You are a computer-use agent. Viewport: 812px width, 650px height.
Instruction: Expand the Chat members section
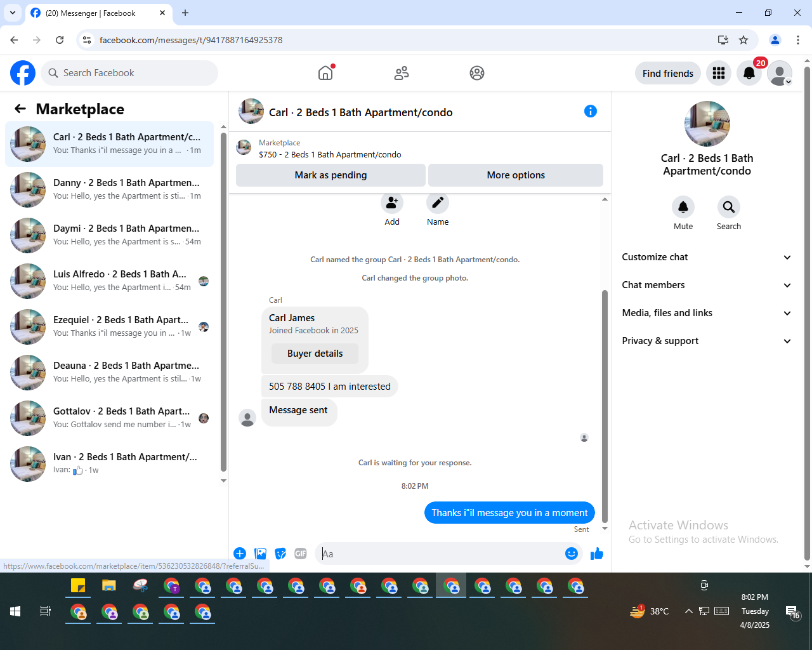[x=707, y=285]
